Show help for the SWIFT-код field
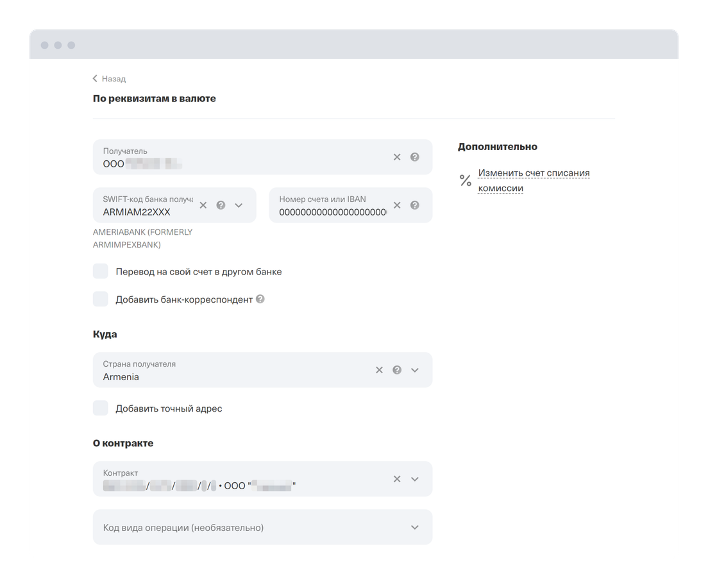Screen dimensions: 708x588 coord(221,205)
